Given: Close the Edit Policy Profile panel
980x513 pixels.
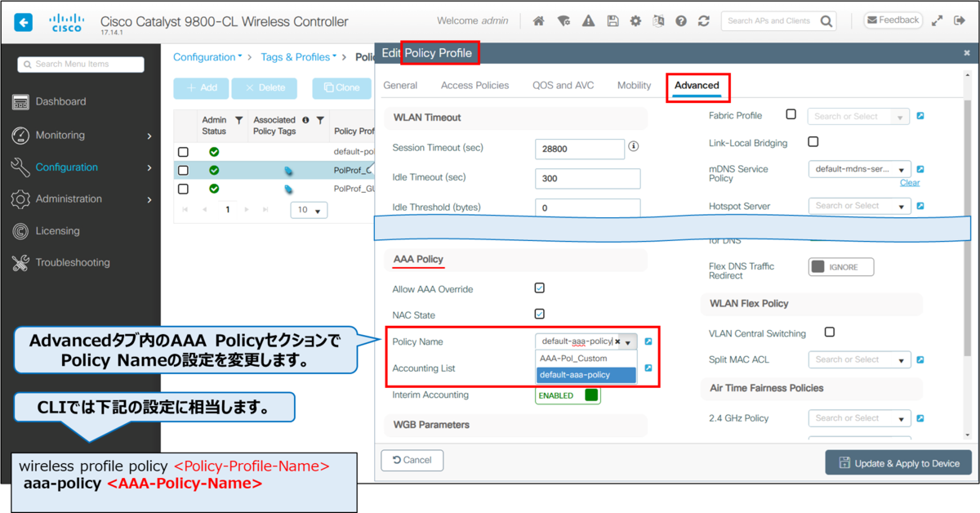Looking at the screenshot, I should (x=967, y=53).
